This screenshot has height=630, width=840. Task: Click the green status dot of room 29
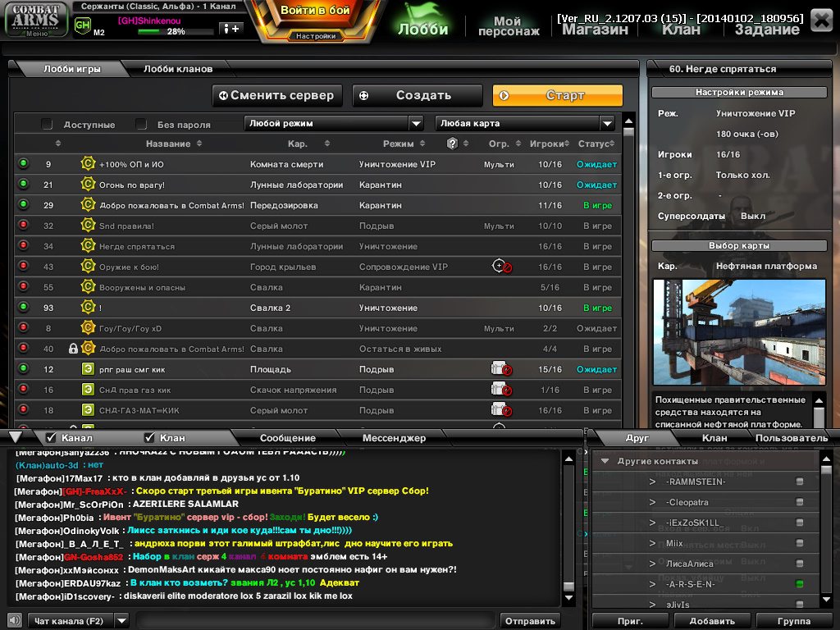point(23,203)
